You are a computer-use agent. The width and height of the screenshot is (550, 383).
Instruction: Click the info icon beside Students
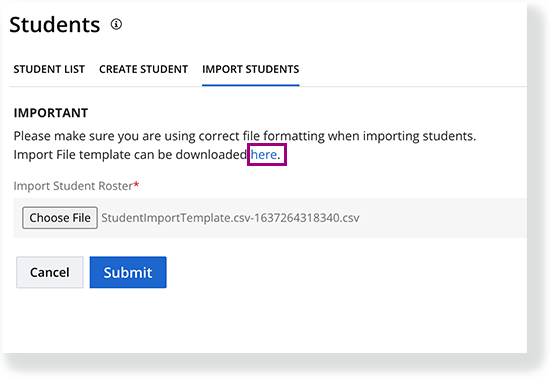click(116, 24)
